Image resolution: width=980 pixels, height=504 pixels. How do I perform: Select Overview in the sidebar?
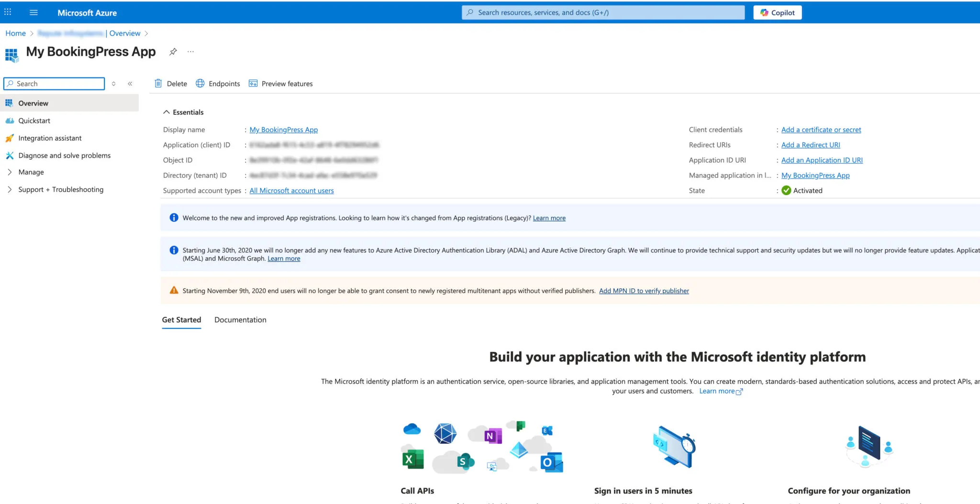tap(69, 103)
